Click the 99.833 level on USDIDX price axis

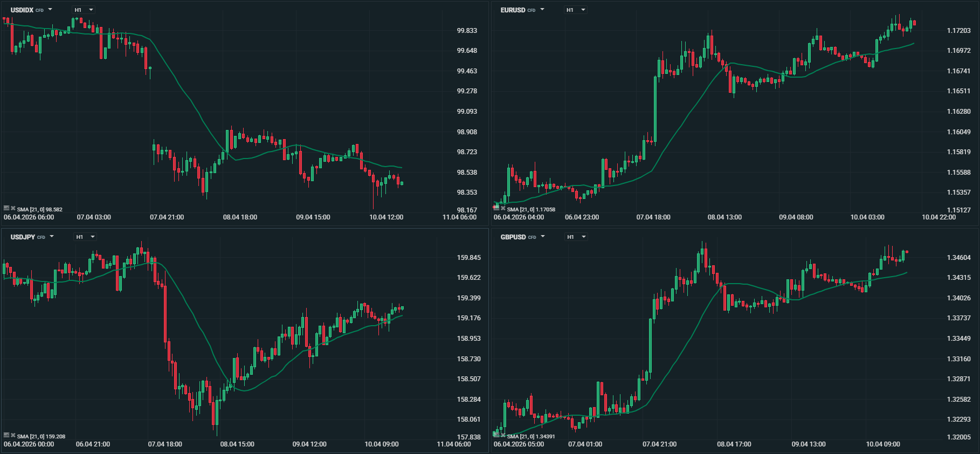(467, 31)
